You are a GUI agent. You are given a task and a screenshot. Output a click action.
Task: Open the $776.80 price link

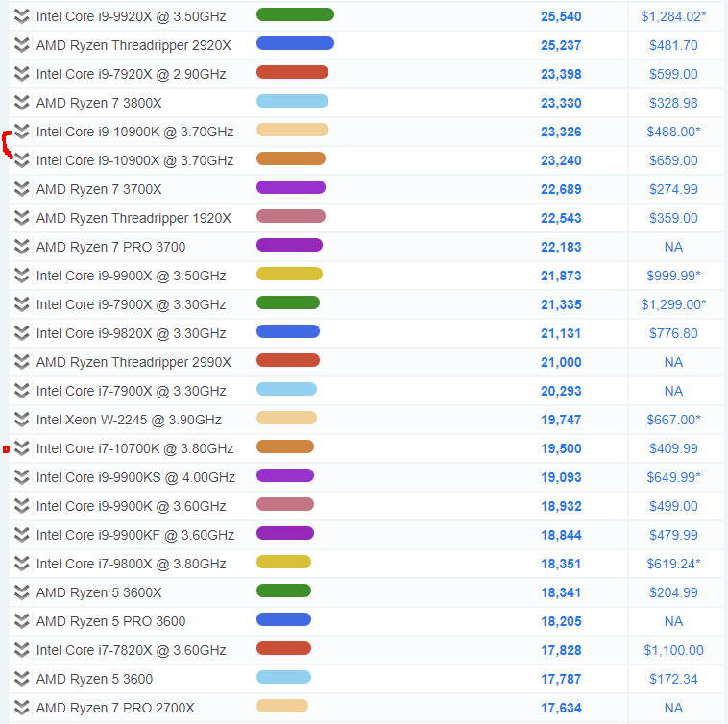673,334
